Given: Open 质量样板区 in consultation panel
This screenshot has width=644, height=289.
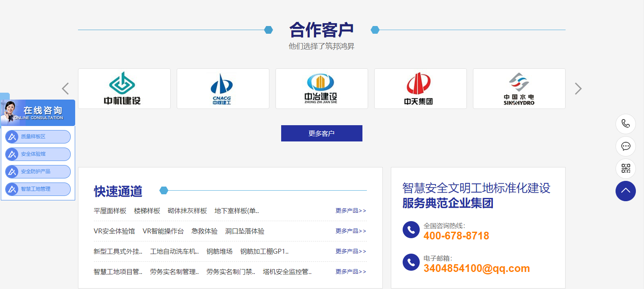Looking at the screenshot, I should click(x=38, y=137).
